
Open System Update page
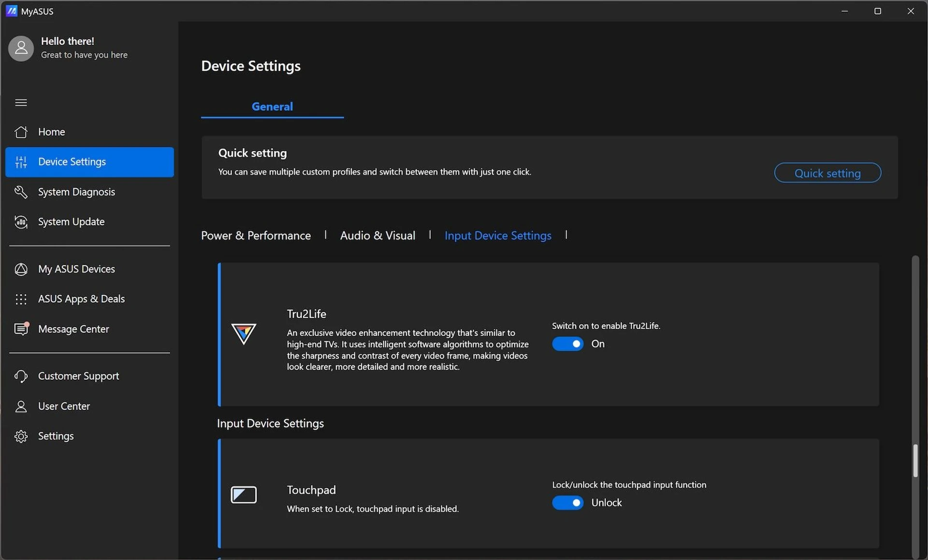pos(89,222)
